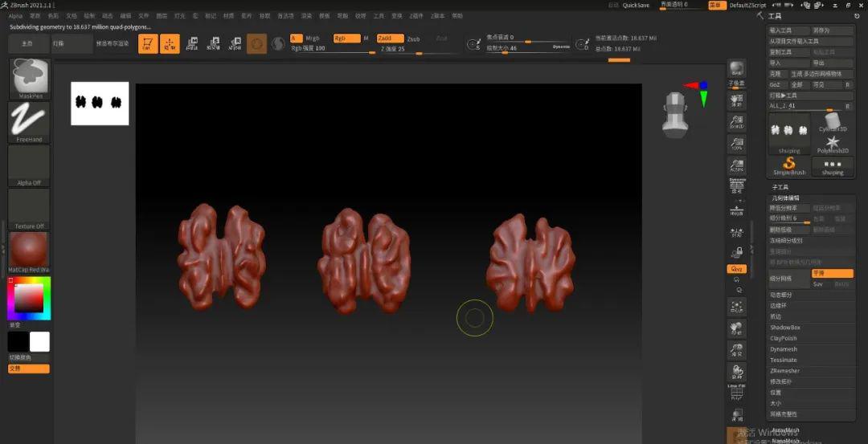Click the orange menus button top bar
Screen dimensions: 868x444
[716, 5]
